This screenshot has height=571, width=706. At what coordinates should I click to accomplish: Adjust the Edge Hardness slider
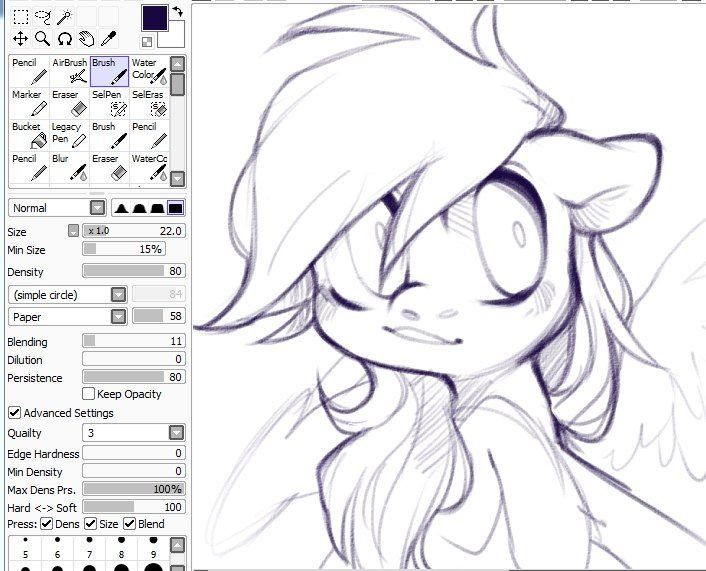coord(134,453)
